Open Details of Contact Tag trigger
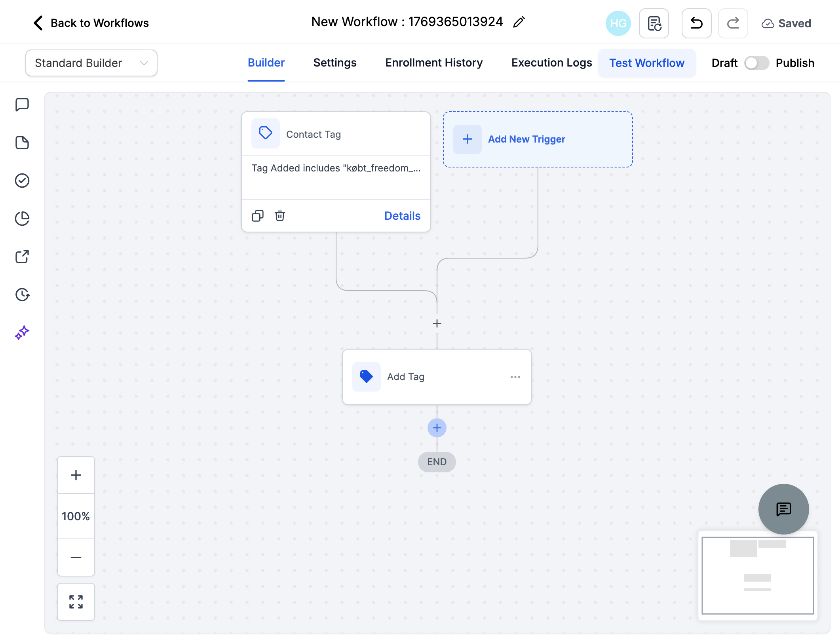This screenshot has width=840, height=643. click(402, 216)
